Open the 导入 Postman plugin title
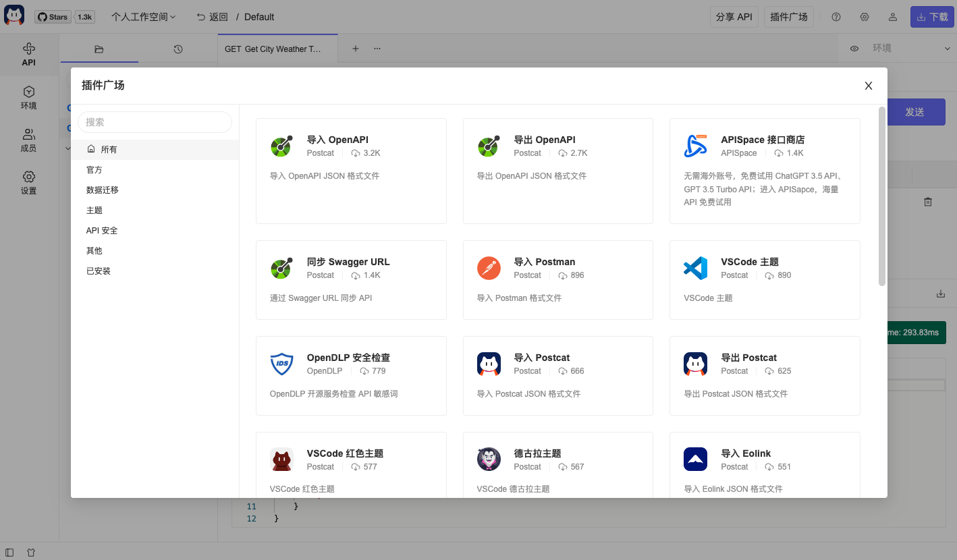Viewport: 957px width, 560px height. click(545, 262)
